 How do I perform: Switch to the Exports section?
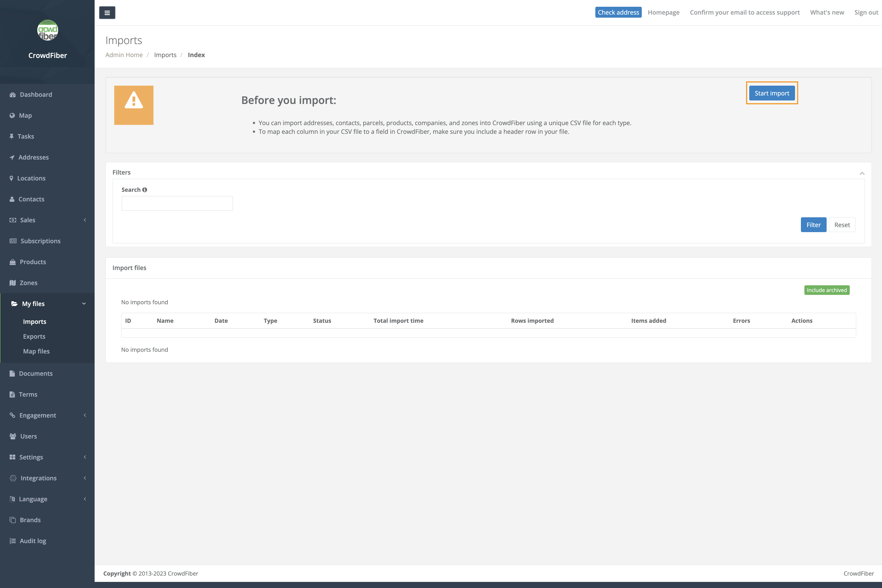coord(34,336)
